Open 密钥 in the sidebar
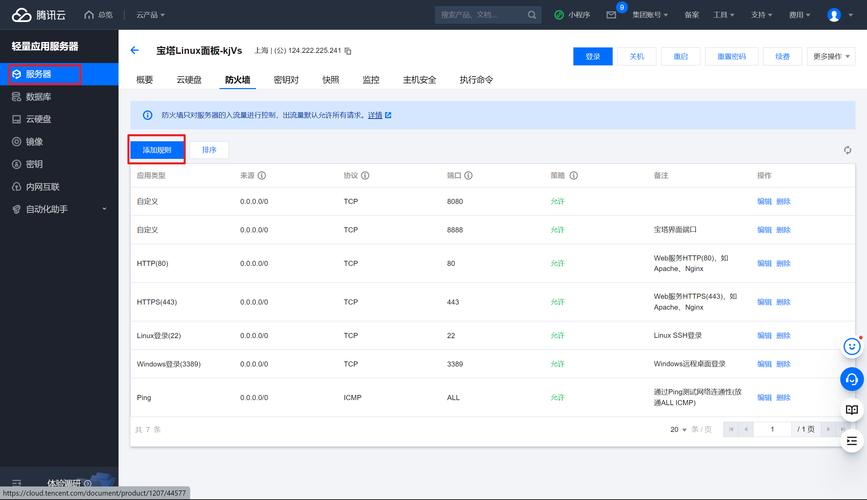 [x=59, y=164]
